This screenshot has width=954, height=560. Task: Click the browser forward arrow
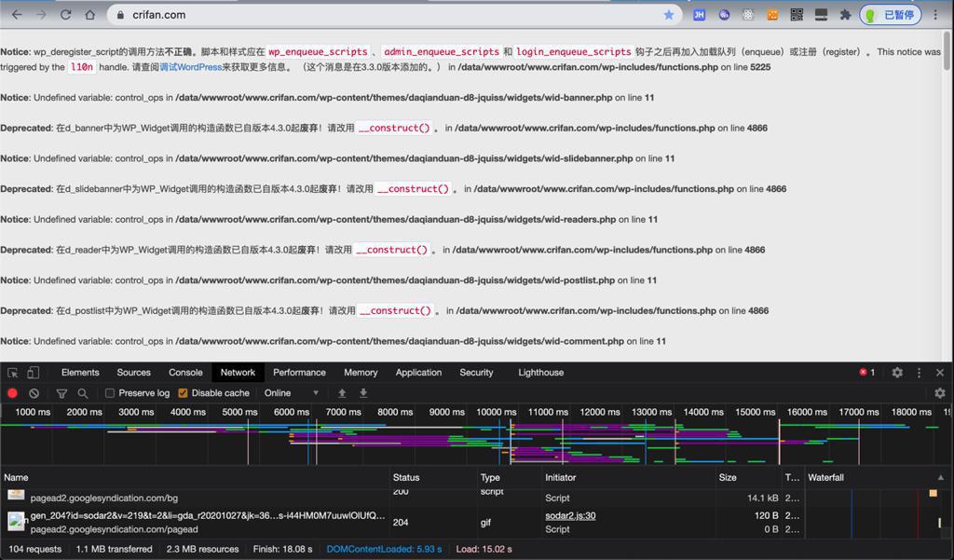coord(41,15)
